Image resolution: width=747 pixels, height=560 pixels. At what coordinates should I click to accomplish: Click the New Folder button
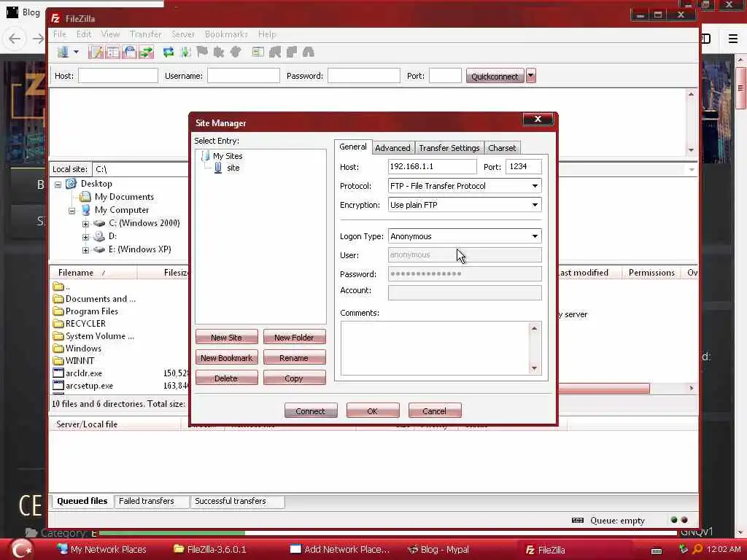pyautogui.click(x=294, y=337)
